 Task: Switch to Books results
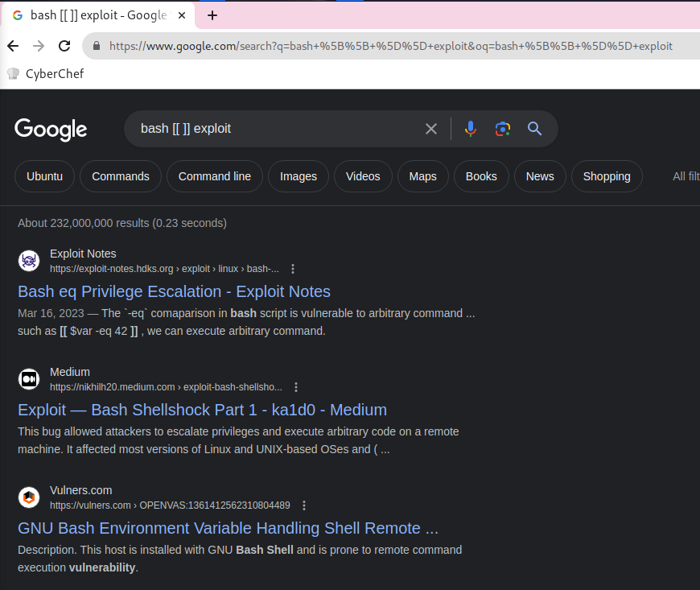point(481,176)
